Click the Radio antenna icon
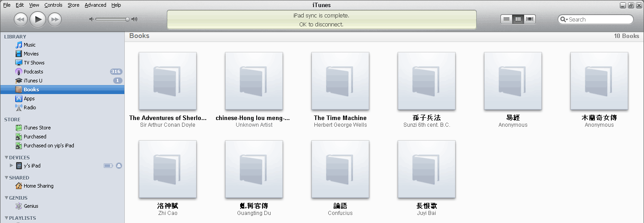The image size is (644, 223). pyautogui.click(x=19, y=107)
